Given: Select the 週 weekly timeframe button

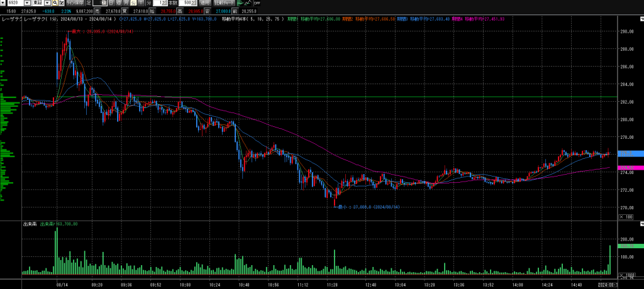Looking at the screenshot, I should tap(119, 3).
